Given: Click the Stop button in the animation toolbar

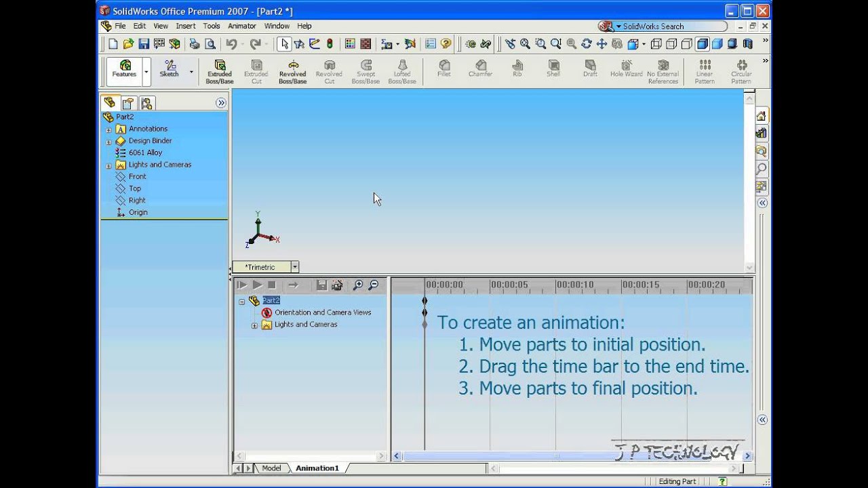Looking at the screenshot, I should coord(272,285).
